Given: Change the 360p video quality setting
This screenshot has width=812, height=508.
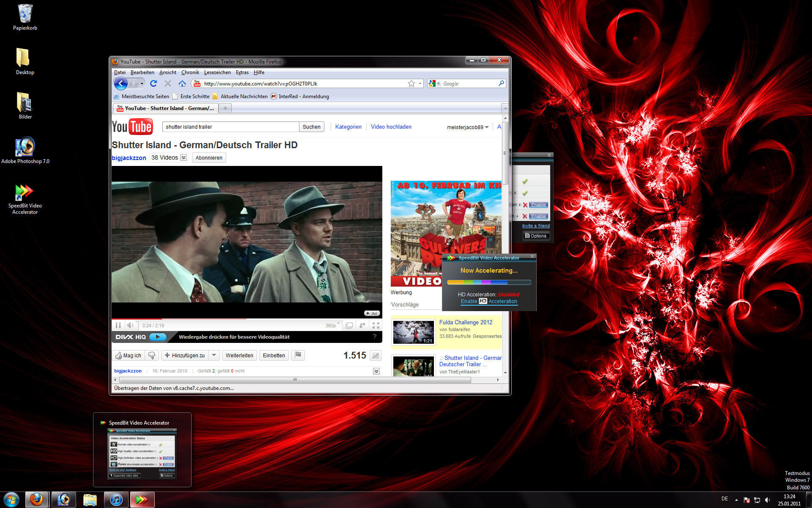Looking at the screenshot, I should (332, 325).
